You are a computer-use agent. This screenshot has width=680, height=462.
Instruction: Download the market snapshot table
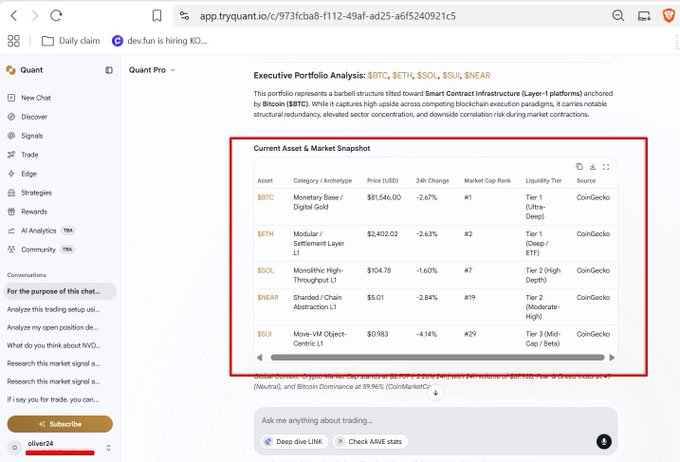click(592, 167)
